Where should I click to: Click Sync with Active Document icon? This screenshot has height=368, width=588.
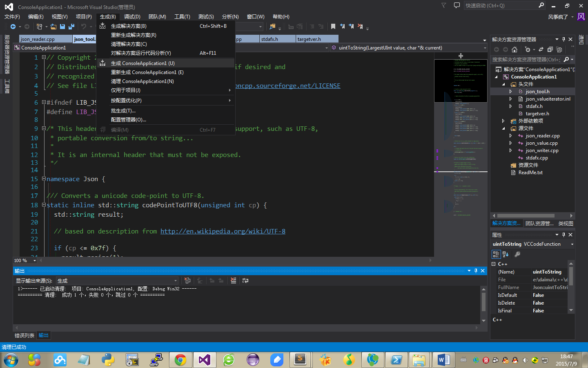(541, 49)
